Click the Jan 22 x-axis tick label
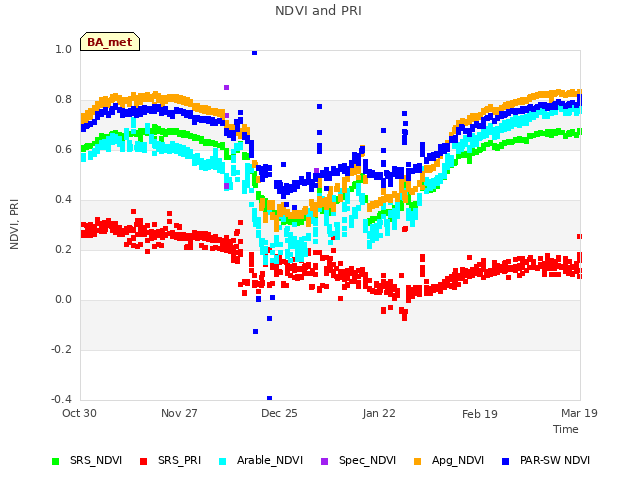Screen dimensions: 640x480 379,413
